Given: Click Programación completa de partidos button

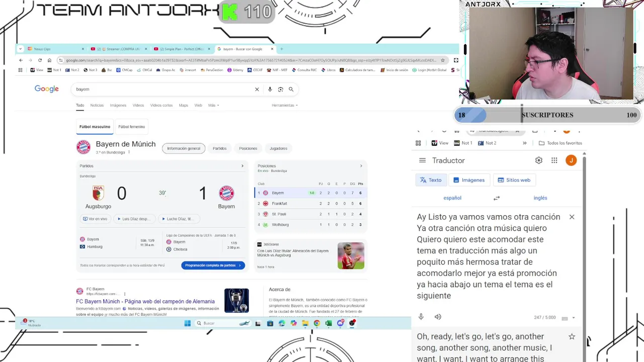Looking at the screenshot, I should 213,265.
